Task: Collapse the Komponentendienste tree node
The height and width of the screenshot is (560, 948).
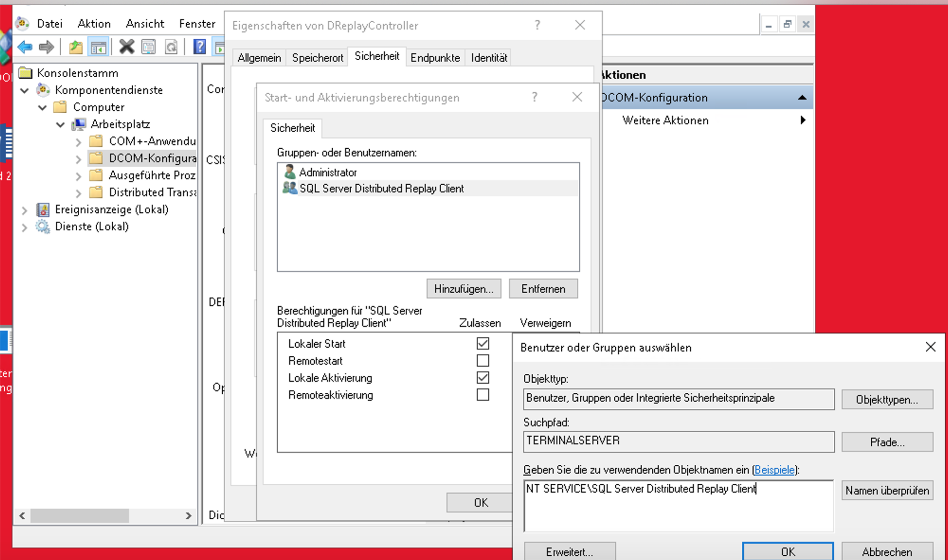Action: pyautogui.click(x=25, y=90)
